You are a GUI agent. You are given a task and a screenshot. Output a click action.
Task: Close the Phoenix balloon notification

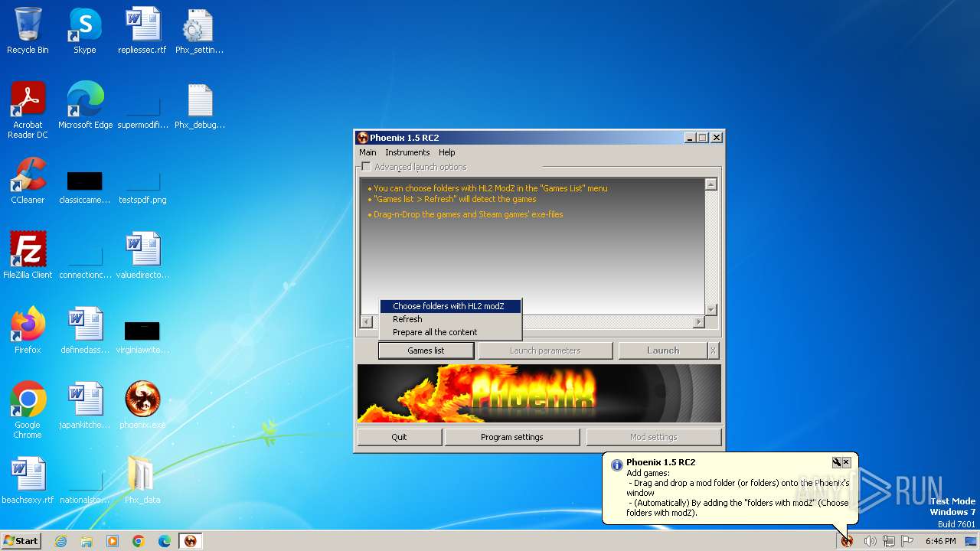[846, 462]
